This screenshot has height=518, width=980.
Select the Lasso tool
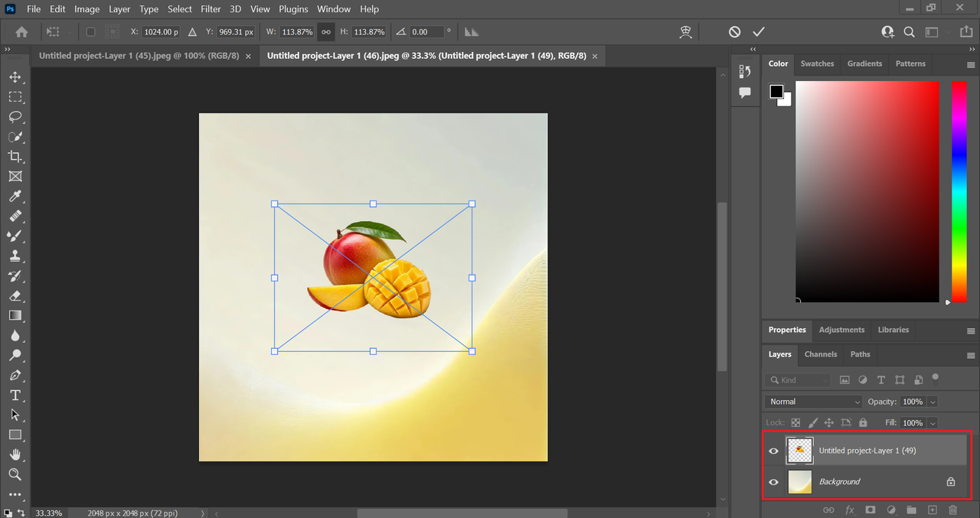[15, 117]
